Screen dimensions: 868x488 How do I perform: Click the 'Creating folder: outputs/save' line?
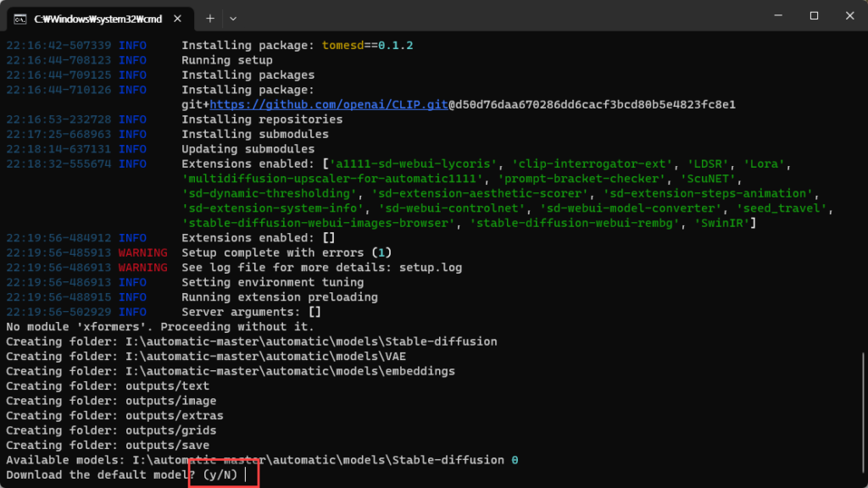tap(108, 446)
